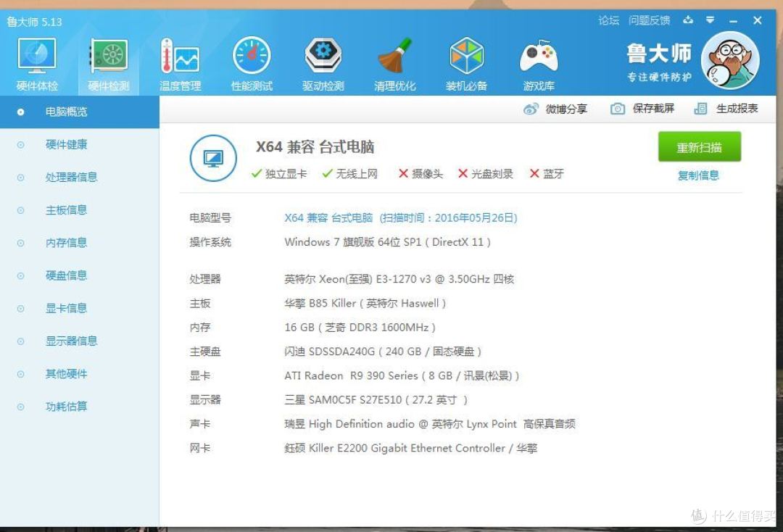The width and height of the screenshot is (783, 532).
Task: Click the 16 GB DDR3 1600MHz memory text
Action: pos(360,328)
